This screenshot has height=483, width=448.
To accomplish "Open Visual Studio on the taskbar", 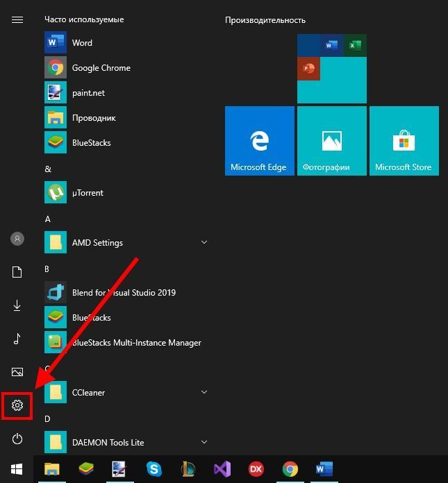I will coord(222,469).
